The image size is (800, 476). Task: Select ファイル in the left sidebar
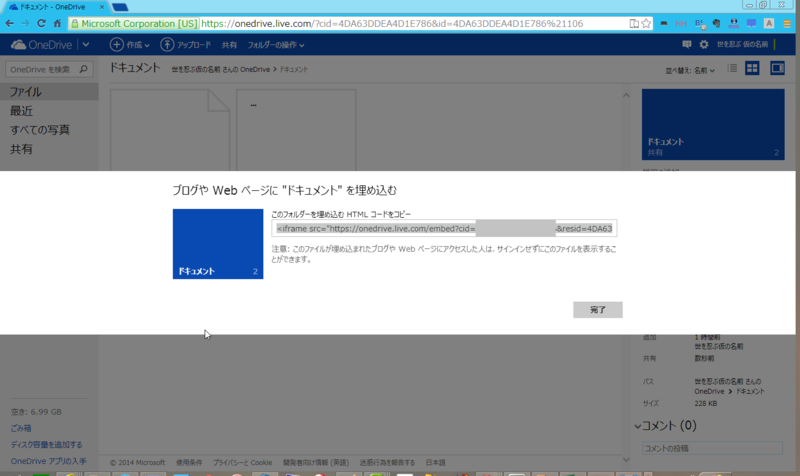pos(49,92)
